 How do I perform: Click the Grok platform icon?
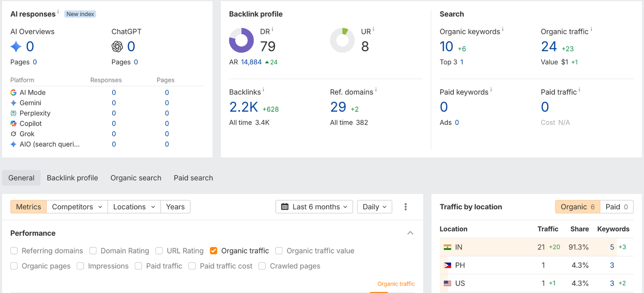(13, 134)
